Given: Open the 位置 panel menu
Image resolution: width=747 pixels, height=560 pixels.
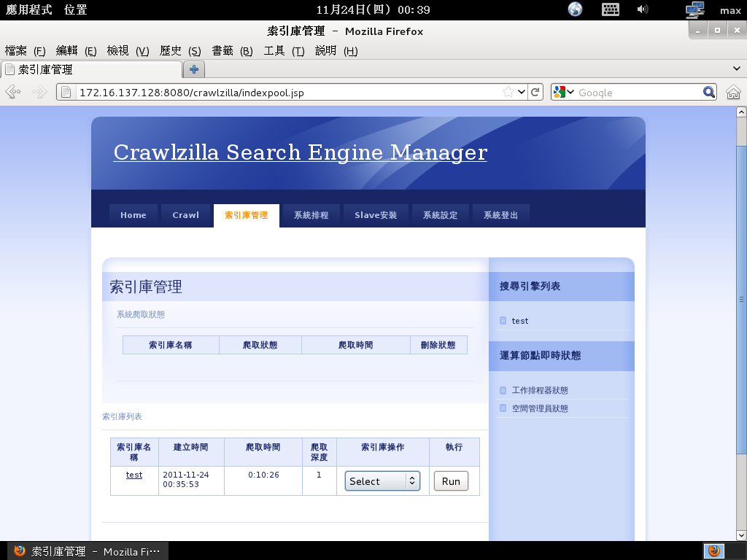Looking at the screenshot, I should (x=76, y=9).
